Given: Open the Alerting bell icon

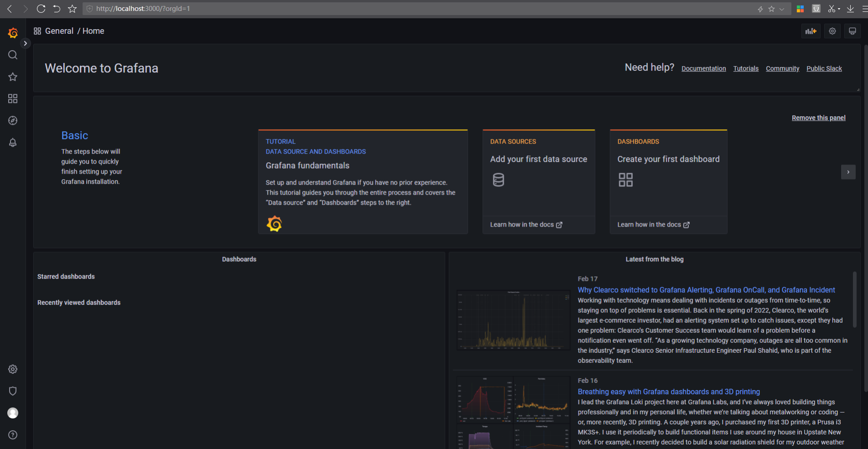Looking at the screenshot, I should pos(13,142).
